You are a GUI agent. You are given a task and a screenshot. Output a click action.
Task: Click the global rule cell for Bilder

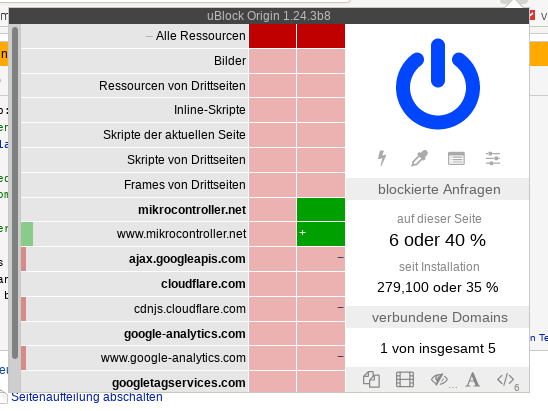[272, 61]
